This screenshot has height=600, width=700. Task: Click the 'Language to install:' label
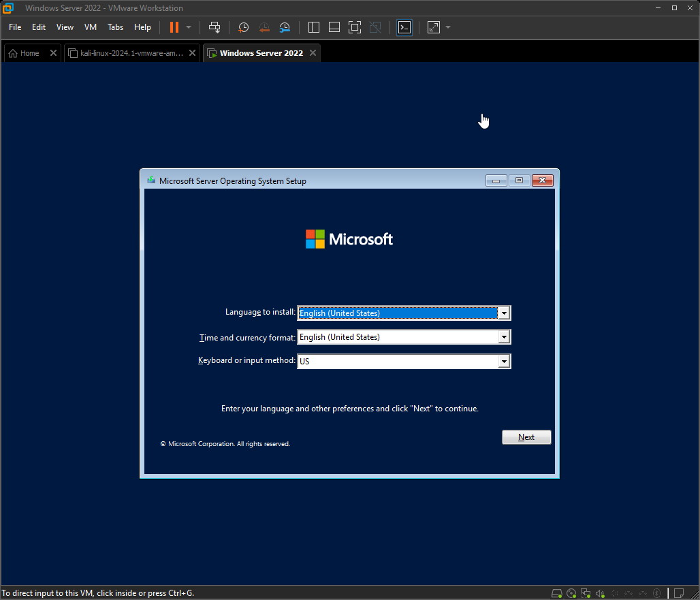click(260, 312)
